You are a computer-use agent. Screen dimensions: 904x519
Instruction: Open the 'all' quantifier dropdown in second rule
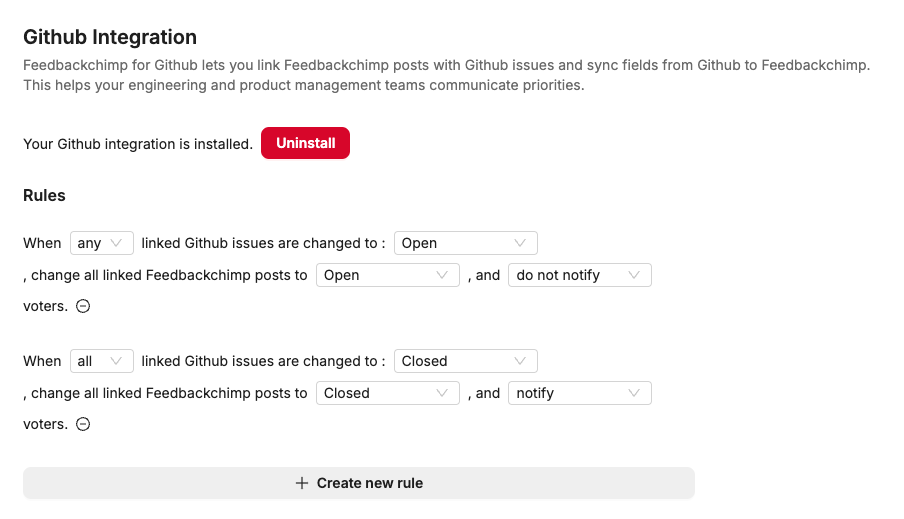(101, 361)
